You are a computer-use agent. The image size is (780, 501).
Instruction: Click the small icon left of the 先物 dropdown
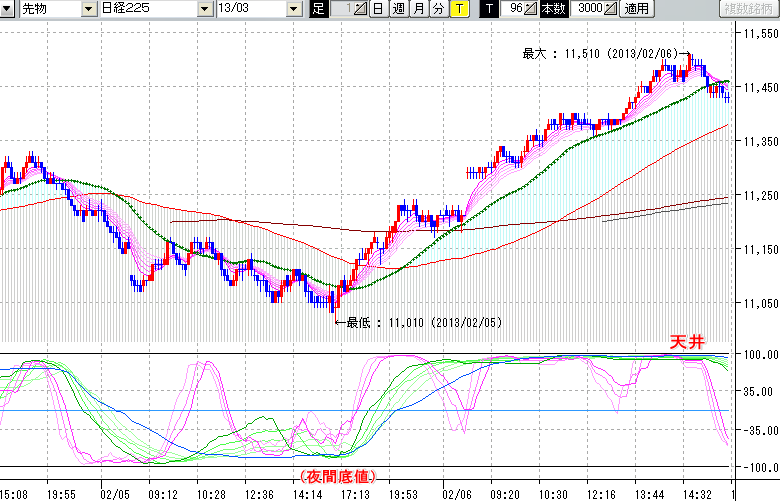click(8, 9)
